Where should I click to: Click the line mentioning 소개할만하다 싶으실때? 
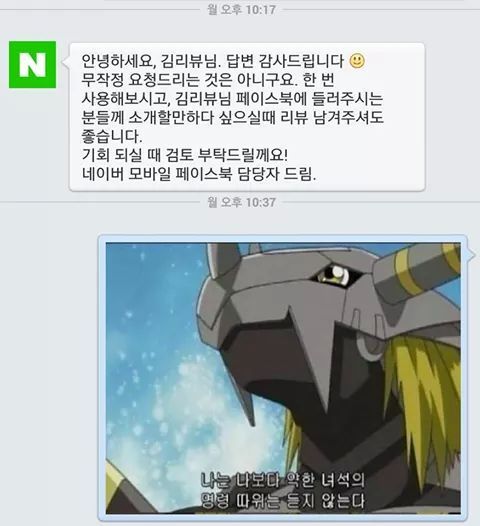232,118
